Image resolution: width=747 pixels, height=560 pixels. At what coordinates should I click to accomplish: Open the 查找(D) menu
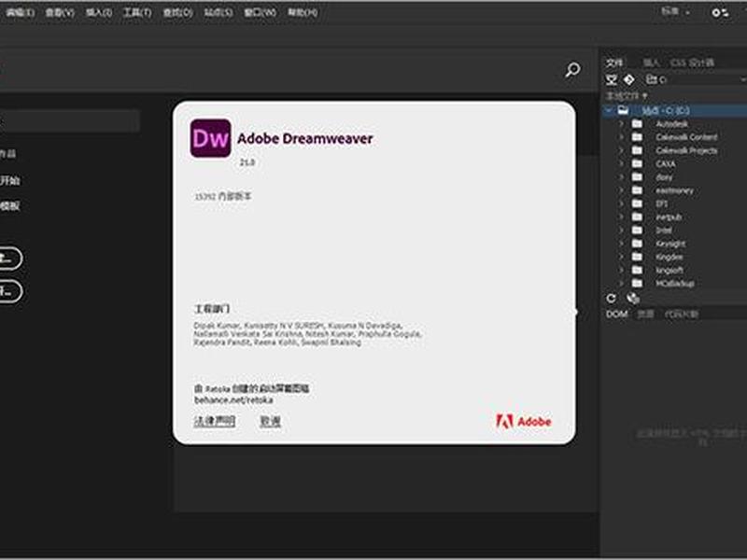point(177,12)
